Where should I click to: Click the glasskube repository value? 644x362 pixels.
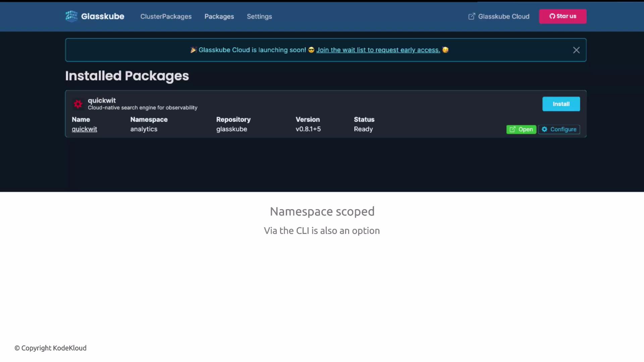pyautogui.click(x=232, y=129)
